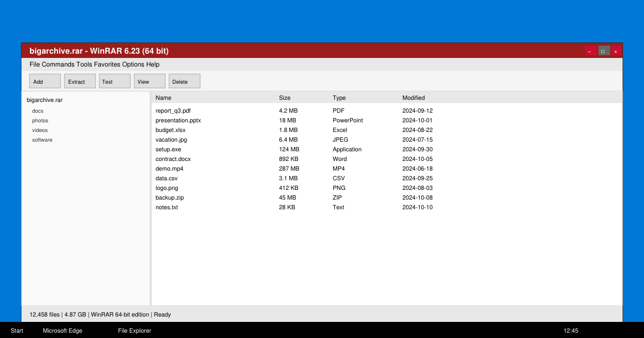Sort by the Type column header
Viewport: 644px width, 338px height.
(339, 98)
